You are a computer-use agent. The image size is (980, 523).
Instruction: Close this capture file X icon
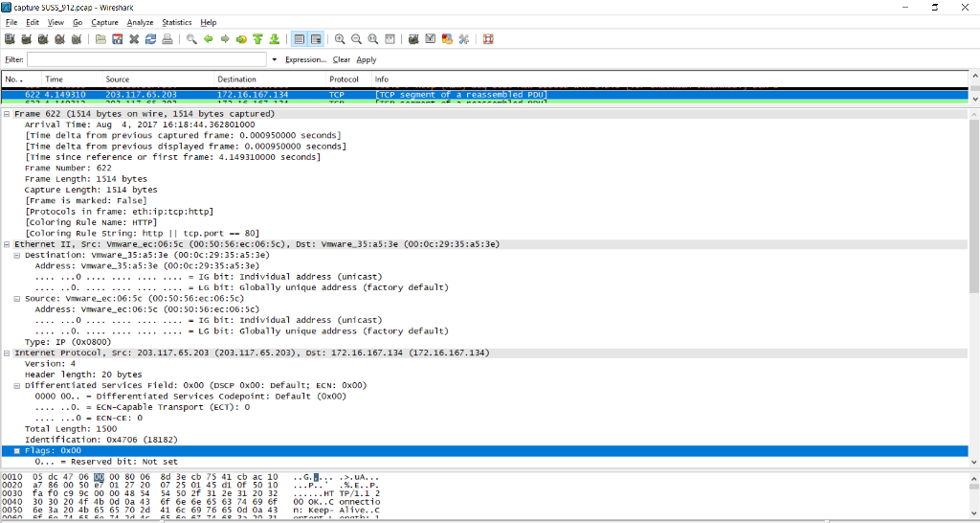tap(134, 38)
